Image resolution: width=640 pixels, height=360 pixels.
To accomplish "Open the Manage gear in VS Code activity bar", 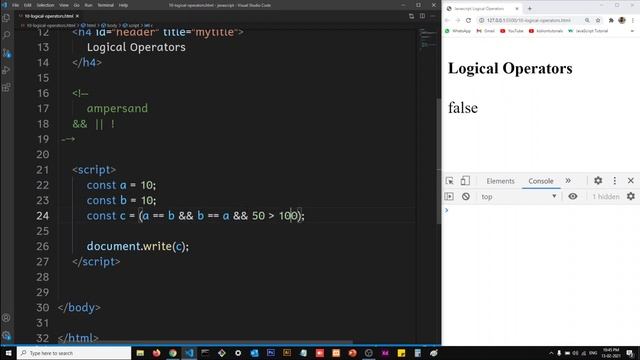I will 6,336.
